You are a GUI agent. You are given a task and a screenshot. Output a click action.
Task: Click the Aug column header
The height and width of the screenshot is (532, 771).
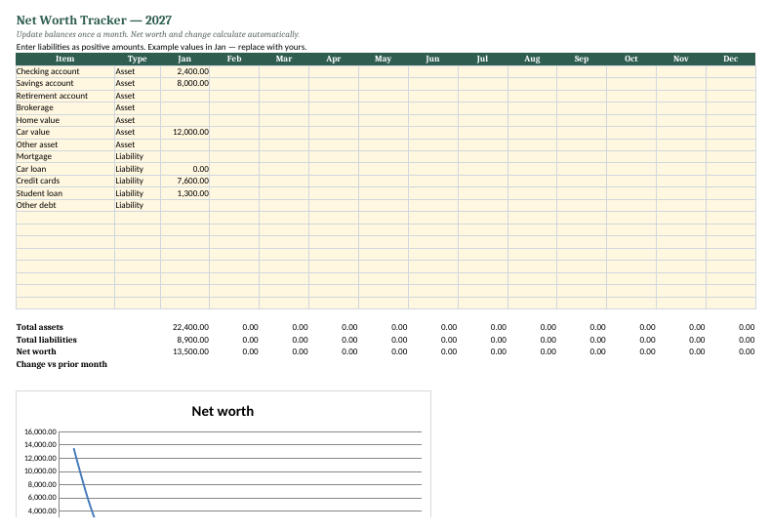[x=532, y=59]
